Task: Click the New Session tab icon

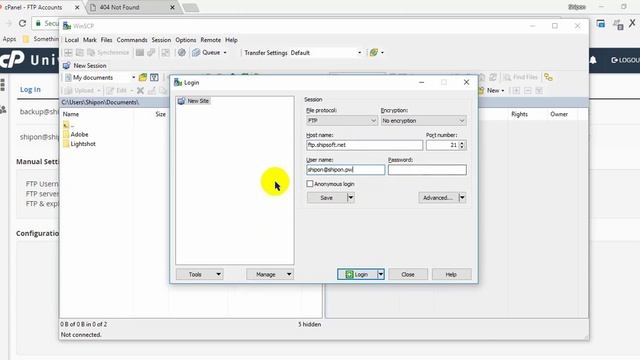Action: [x=67, y=65]
